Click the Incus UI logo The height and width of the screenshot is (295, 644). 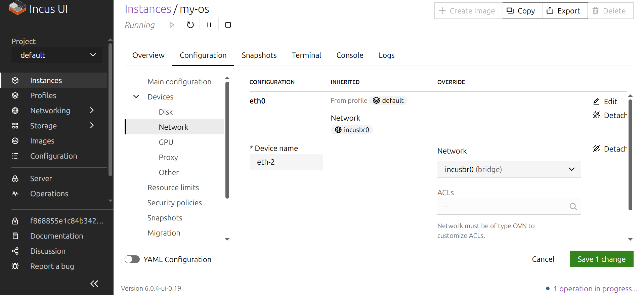[39, 9]
